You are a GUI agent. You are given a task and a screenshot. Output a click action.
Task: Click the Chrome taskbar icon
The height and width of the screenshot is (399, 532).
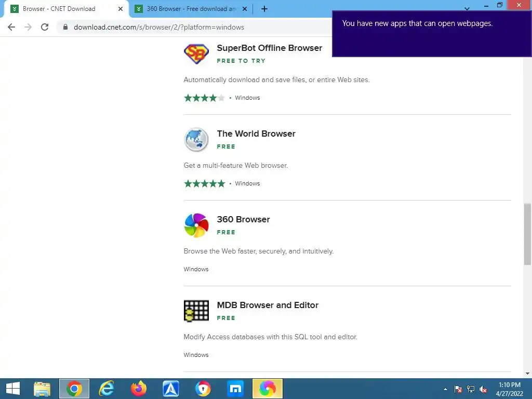(74, 389)
